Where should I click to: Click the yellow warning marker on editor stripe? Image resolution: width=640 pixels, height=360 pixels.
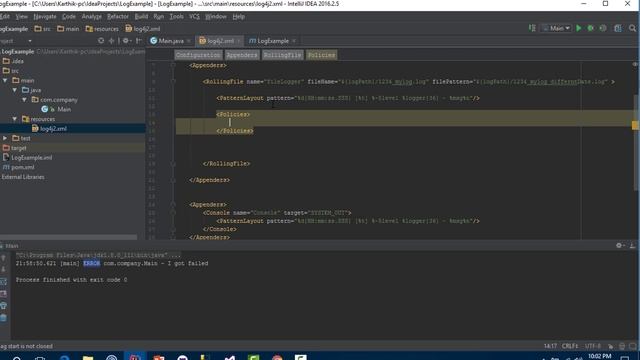coord(635,125)
